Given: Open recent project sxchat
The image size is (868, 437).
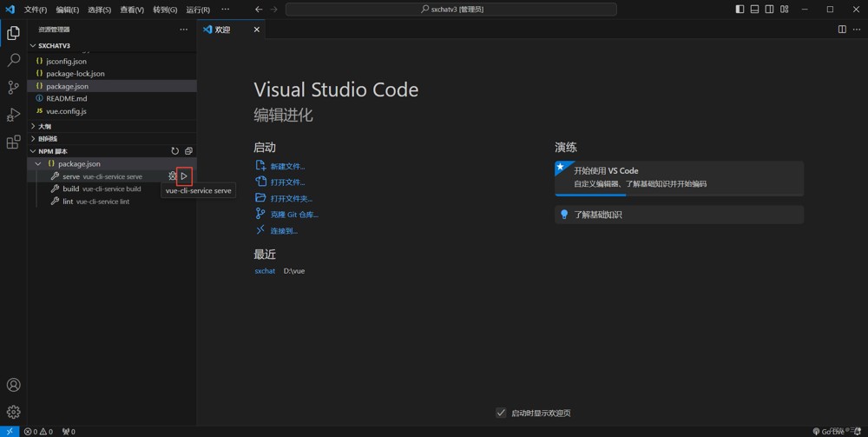Looking at the screenshot, I should [265, 271].
